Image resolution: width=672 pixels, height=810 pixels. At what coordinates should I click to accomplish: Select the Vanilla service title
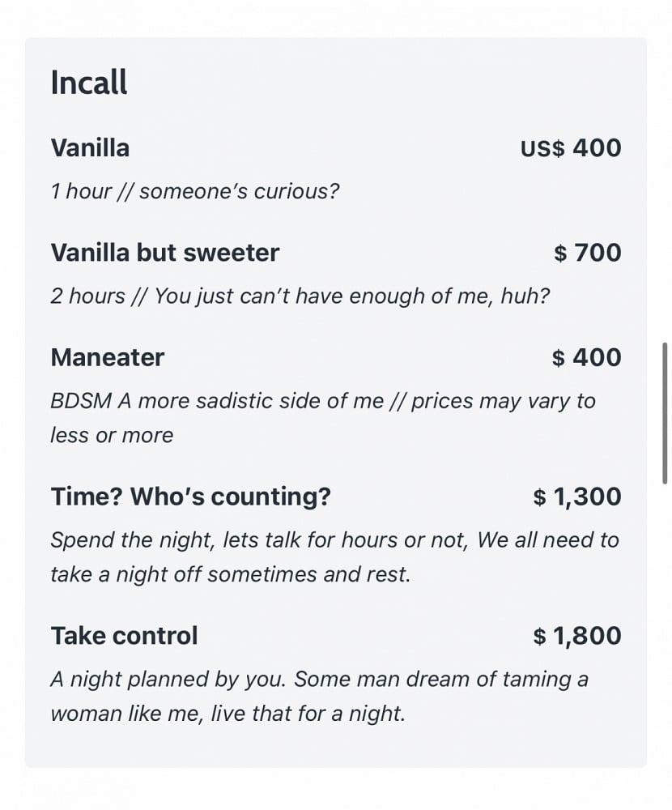(90, 148)
